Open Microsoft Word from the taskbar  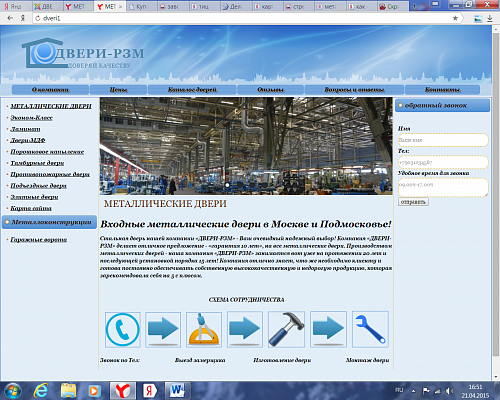178,391
